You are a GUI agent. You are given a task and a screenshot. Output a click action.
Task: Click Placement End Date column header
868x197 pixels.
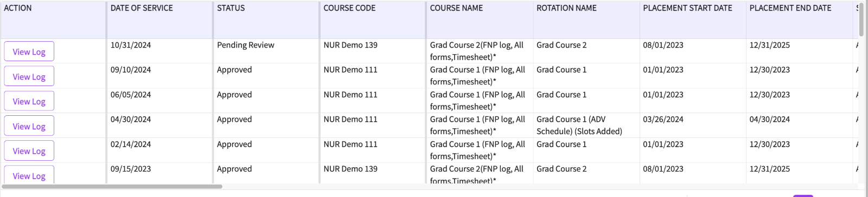790,8
